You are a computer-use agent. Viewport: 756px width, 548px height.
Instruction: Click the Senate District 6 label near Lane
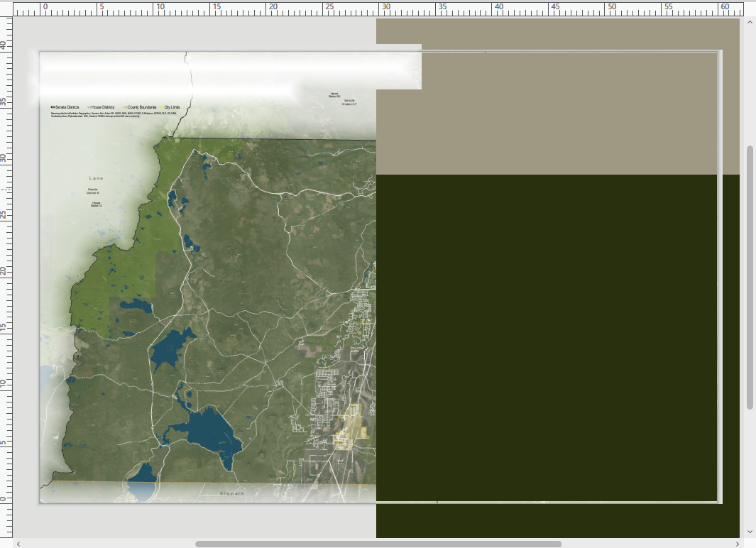[x=93, y=190]
